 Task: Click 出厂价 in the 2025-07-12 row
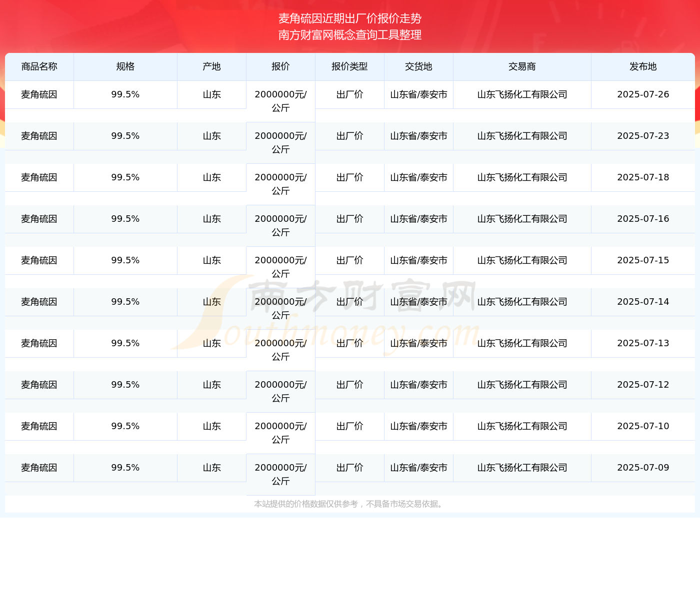[349, 385]
